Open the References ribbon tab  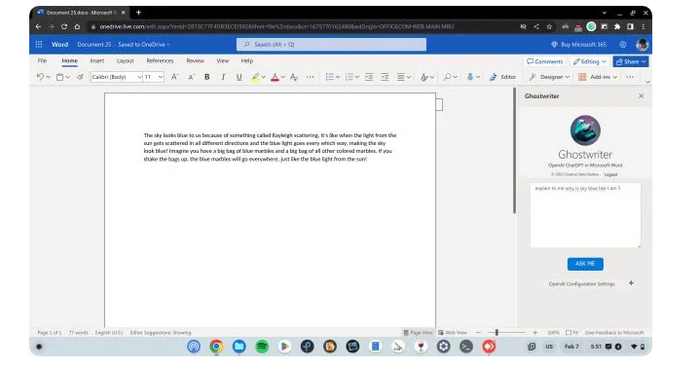pyautogui.click(x=160, y=61)
